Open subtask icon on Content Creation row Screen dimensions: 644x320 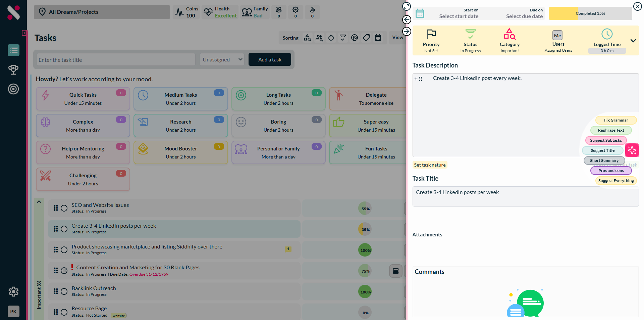(x=396, y=271)
